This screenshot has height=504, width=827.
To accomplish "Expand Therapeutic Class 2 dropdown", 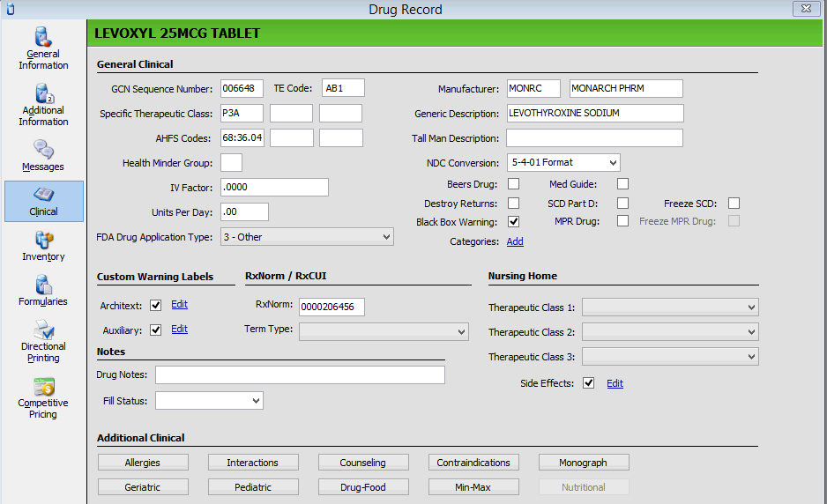I will 670,331.
